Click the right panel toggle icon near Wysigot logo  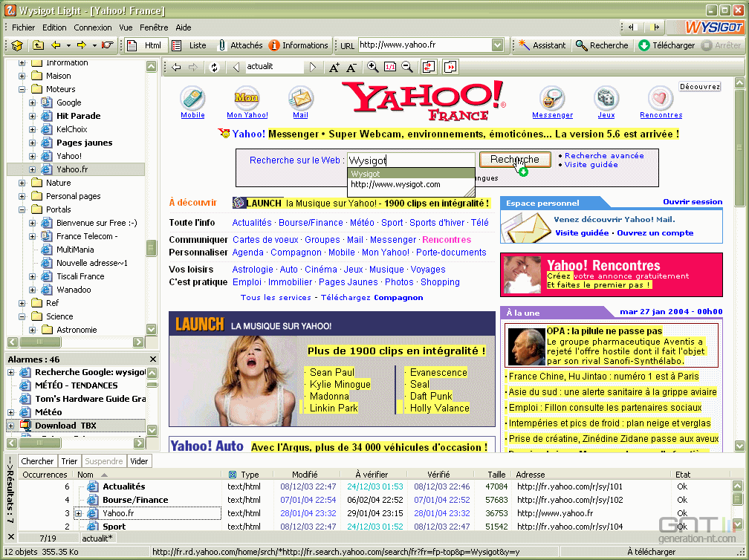coord(656,27)
